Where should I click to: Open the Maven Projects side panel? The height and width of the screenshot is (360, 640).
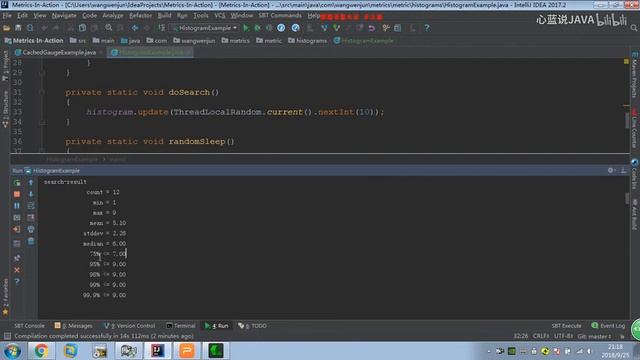pyautogui.click(x=634, y=76)
